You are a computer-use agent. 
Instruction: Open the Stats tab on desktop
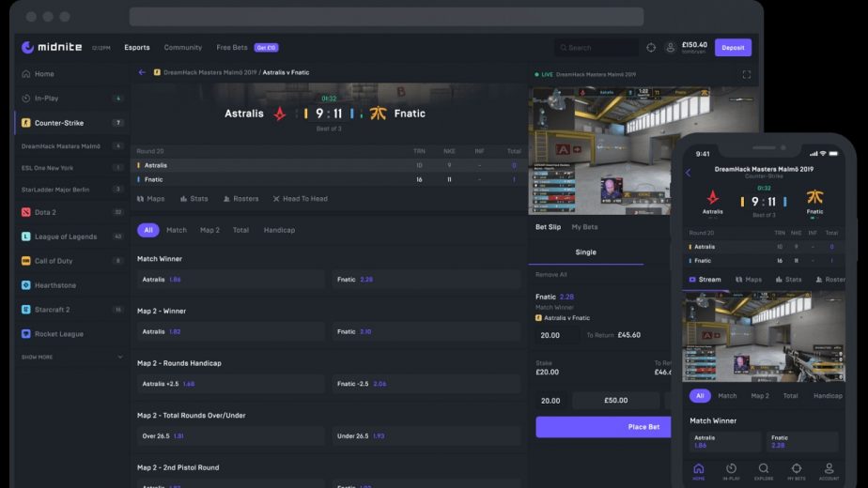[x=194, y=199]
